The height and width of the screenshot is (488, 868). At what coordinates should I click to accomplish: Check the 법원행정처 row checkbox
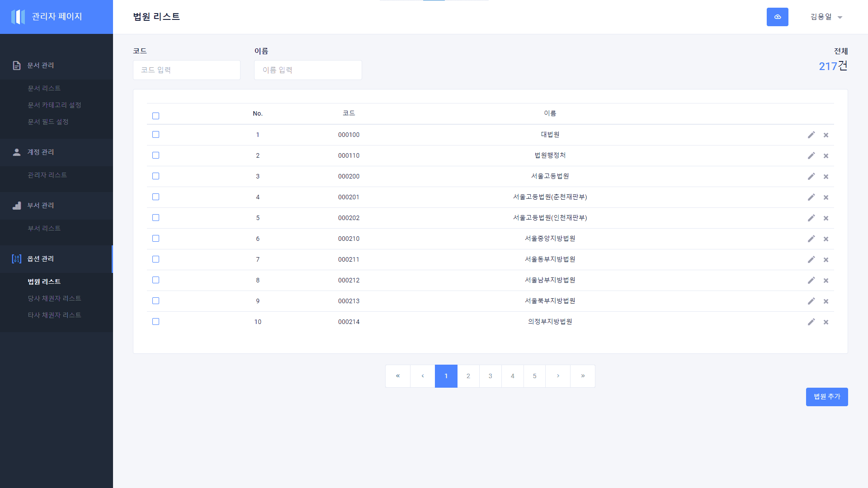click(156, 155)
